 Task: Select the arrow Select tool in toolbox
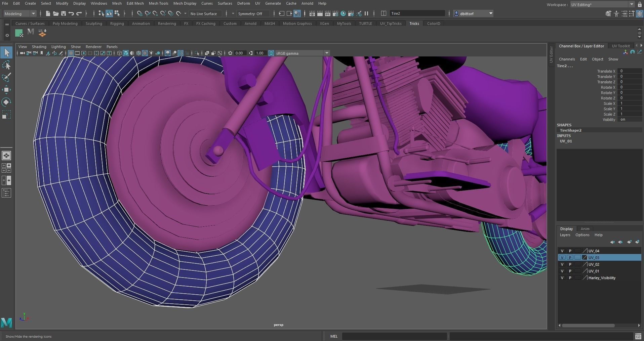click(x=6, y=52)
